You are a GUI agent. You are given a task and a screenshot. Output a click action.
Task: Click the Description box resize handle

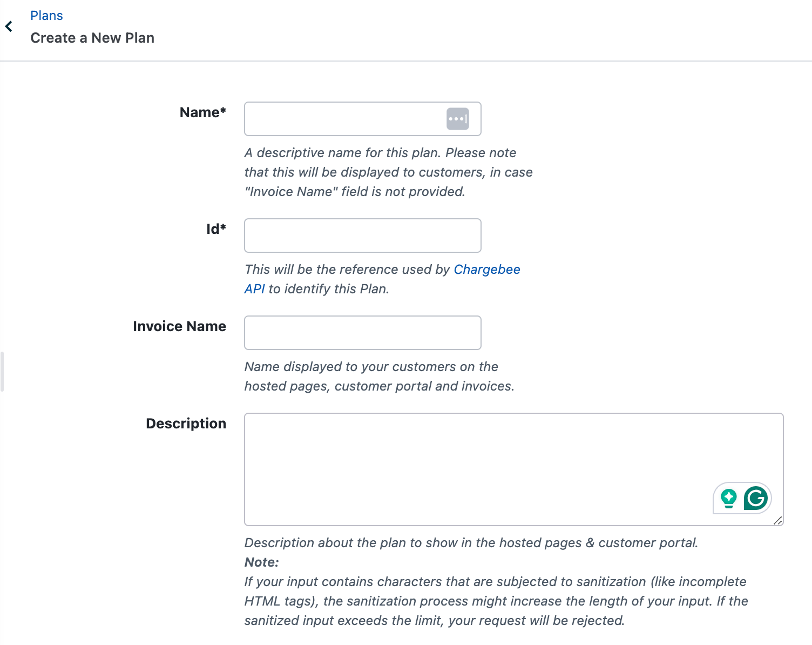[777, 520]
